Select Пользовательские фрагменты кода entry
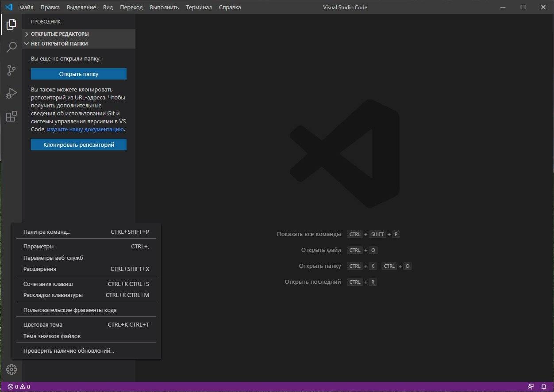Image resolution: width=554 pixels, height=392 pixels. [86, 310]
